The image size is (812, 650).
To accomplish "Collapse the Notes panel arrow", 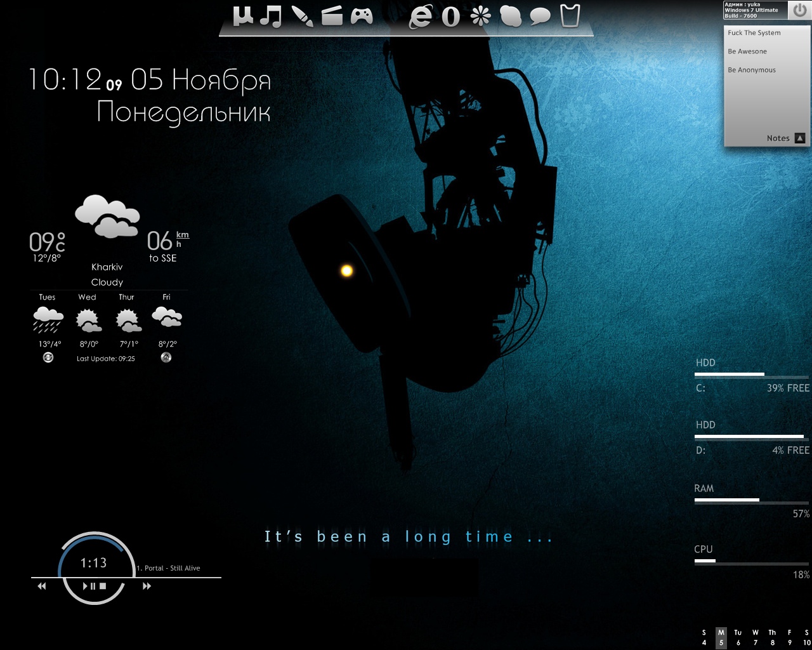I will (800, 138).
